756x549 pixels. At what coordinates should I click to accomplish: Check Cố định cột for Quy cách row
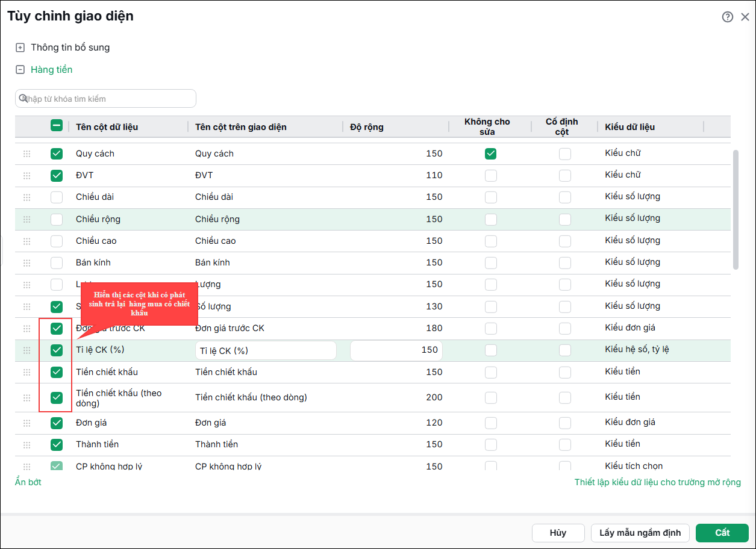pyautogui.click(x=564, y=154)
